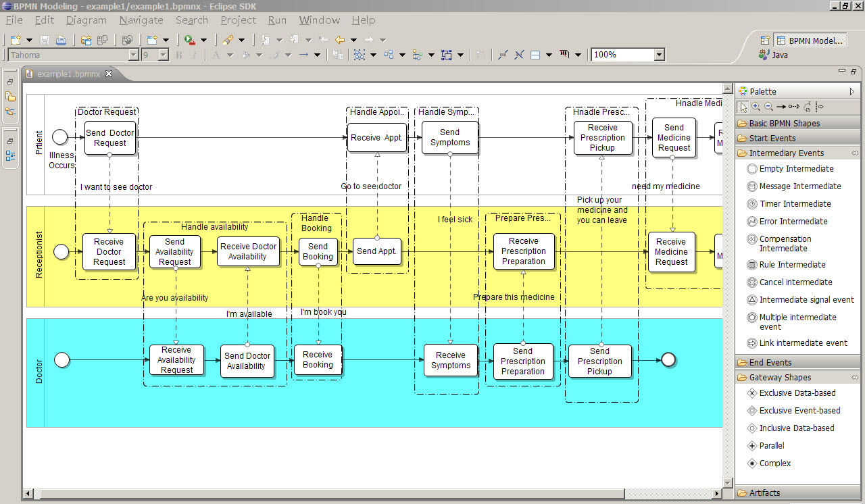Image resolution: width=865 pixels, height=504 pixels.
Task: Open the Window menu
Action: point(320,20)
